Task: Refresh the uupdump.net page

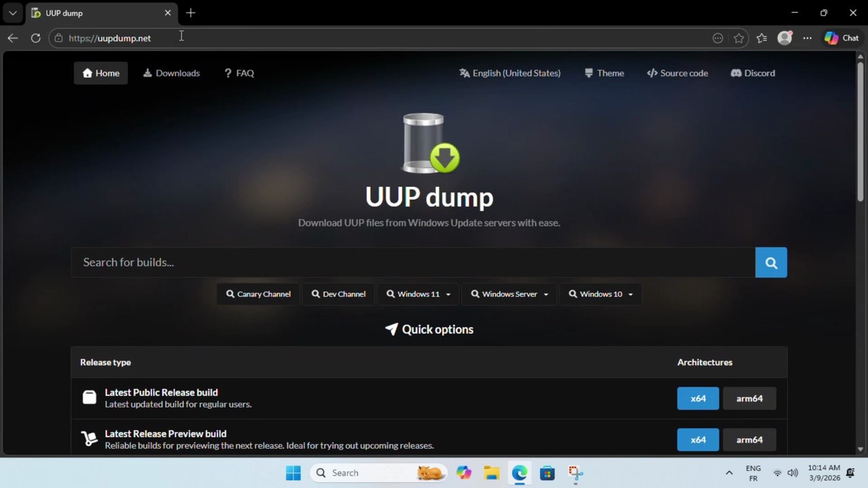Action: [35, 38]
